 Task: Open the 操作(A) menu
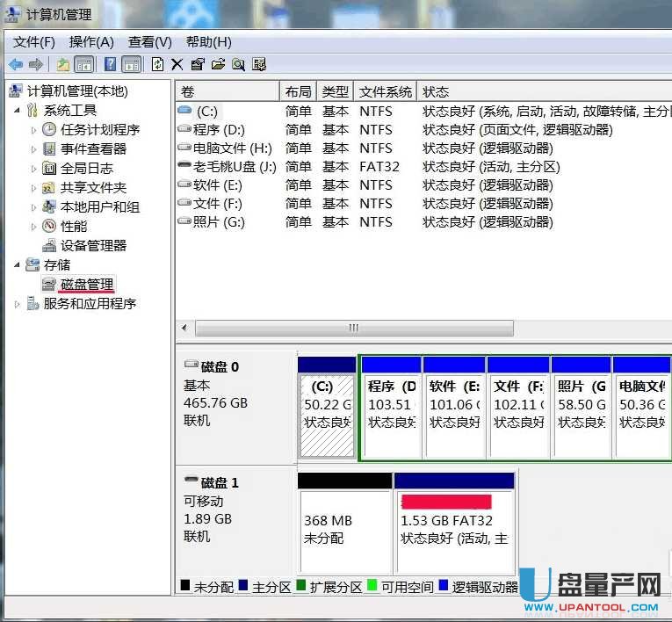point(91,41)
